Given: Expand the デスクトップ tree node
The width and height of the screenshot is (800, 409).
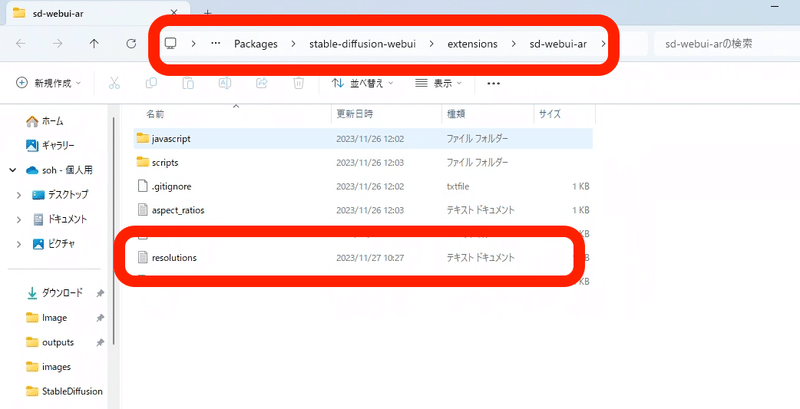Looking at the screenshot, I should pos(19,195).
